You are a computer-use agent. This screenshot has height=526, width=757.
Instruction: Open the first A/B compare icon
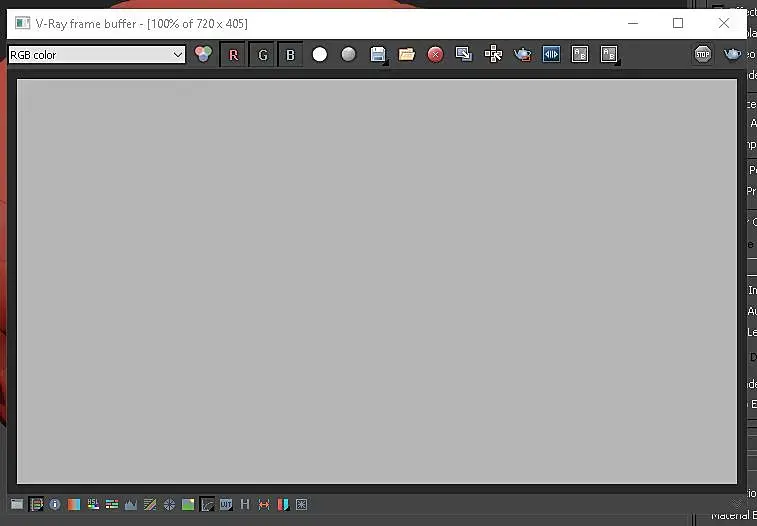click(580, 54)
